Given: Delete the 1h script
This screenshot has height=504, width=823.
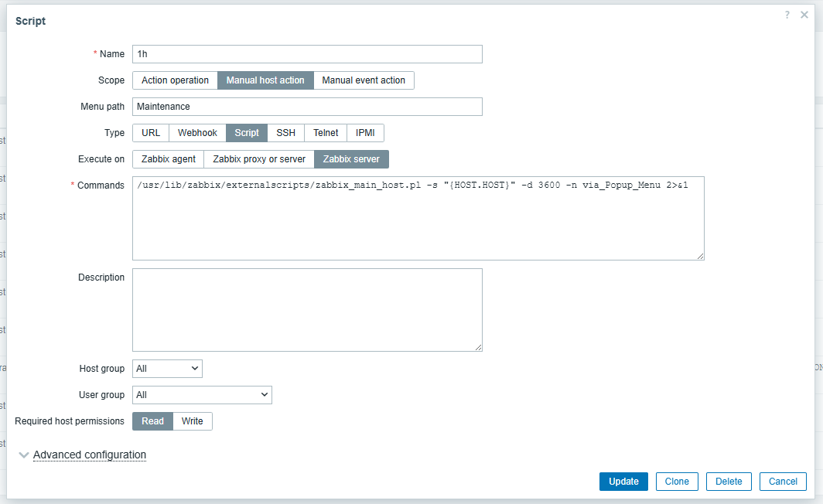Looking at the screenshot, I should tap(729, 482).
